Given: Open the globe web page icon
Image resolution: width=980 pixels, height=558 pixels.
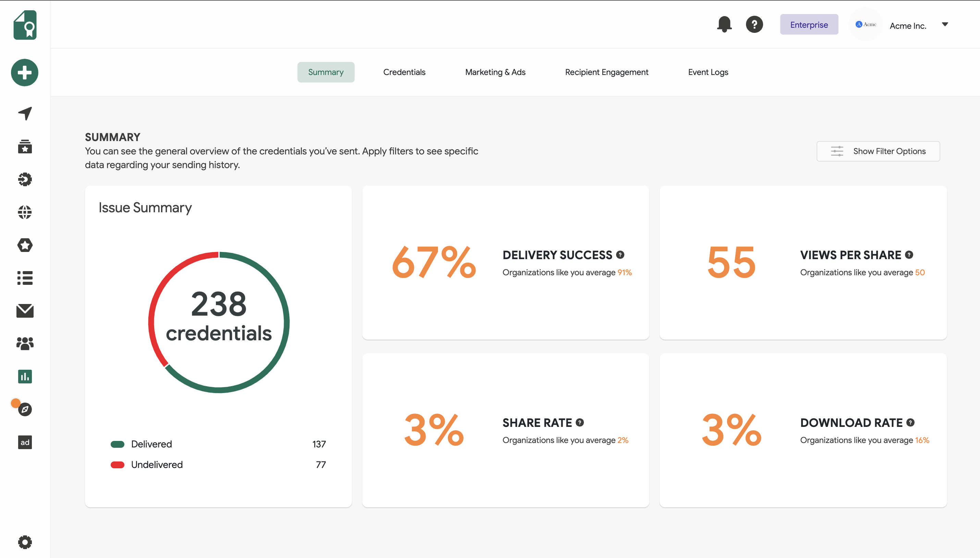Looking at the screenshot, I should pos(25,212).
